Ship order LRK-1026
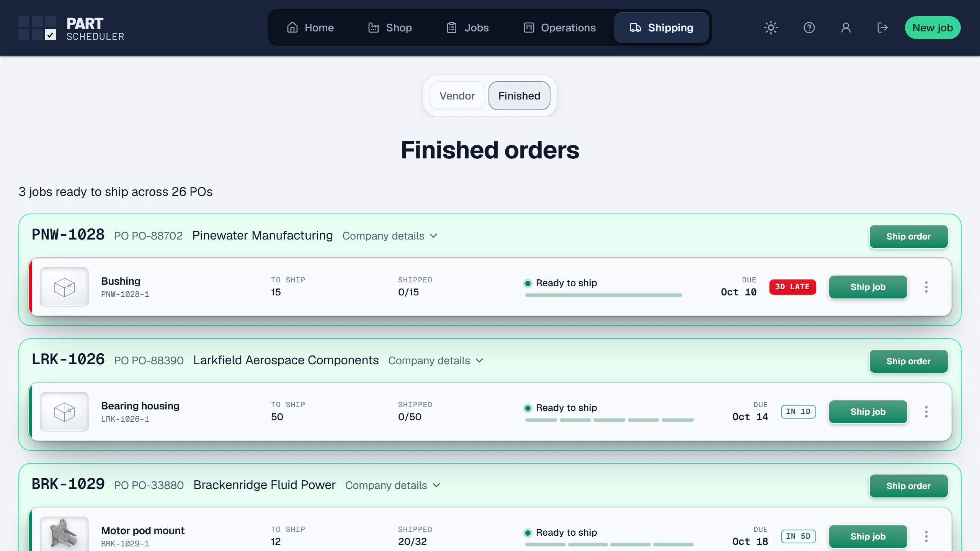 pos(908,361)
